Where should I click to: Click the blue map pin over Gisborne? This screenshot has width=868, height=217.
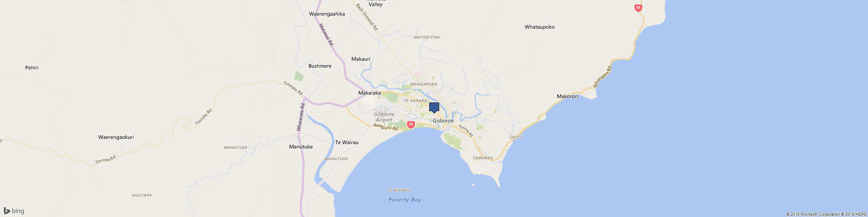coord(434,108)
